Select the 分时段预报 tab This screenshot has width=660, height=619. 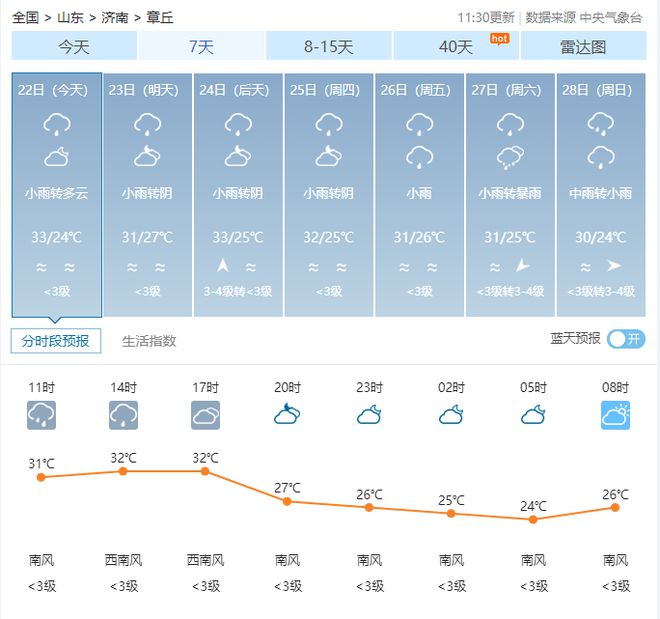[x=56, y=341]
